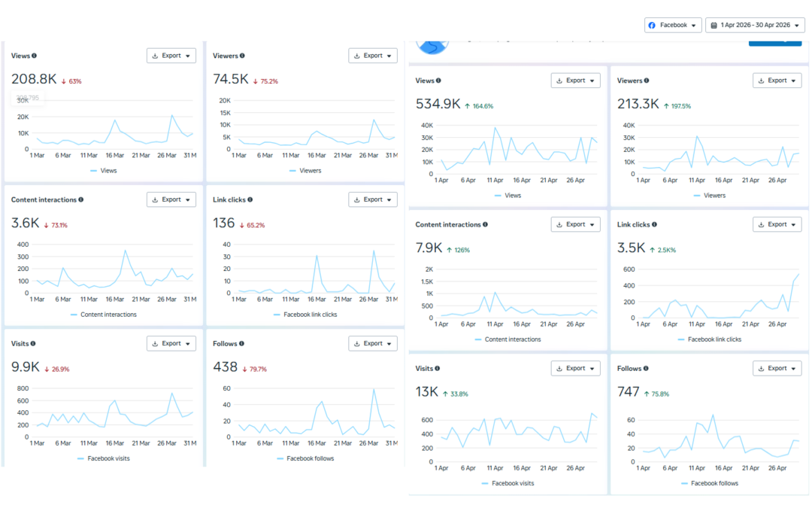Toggle the Viewers legend in April chart
Screen dimensions: 812x508
pos(710,196)
